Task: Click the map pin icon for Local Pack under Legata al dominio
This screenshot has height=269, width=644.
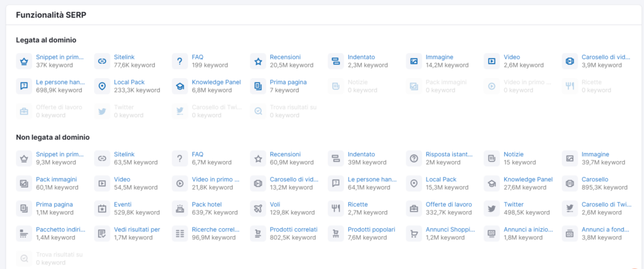Action: (x=102, y=86)
